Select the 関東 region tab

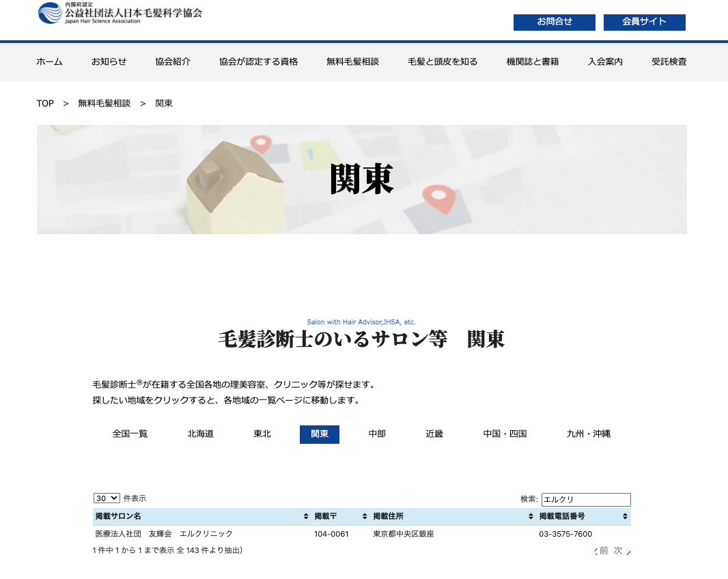click(x=320, y=435)
